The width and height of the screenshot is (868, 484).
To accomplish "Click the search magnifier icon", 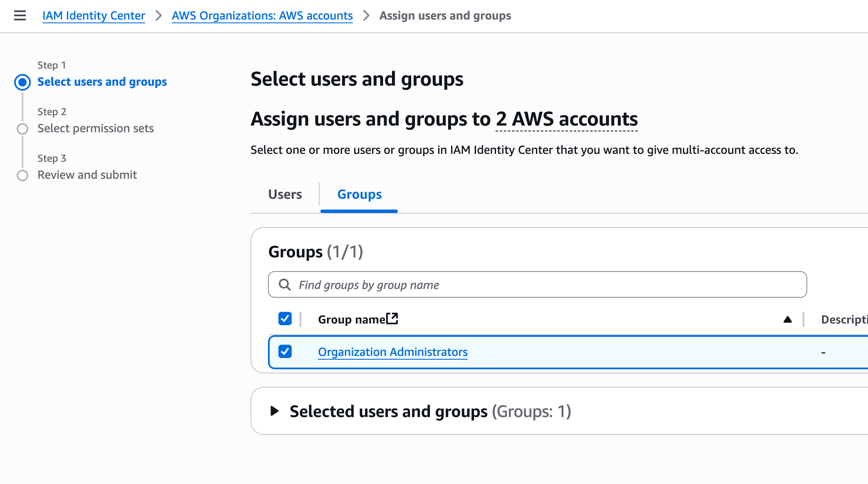I will pyautogui.click(x=285, y=285).
